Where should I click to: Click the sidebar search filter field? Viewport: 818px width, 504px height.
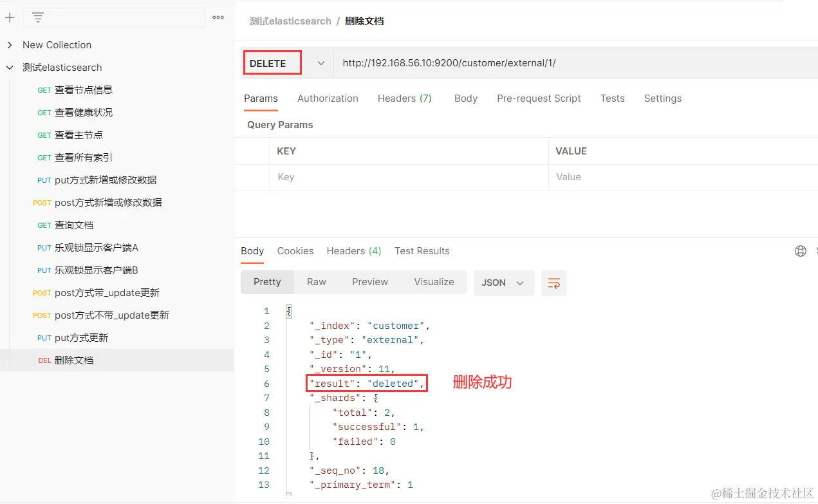(113, 17)
